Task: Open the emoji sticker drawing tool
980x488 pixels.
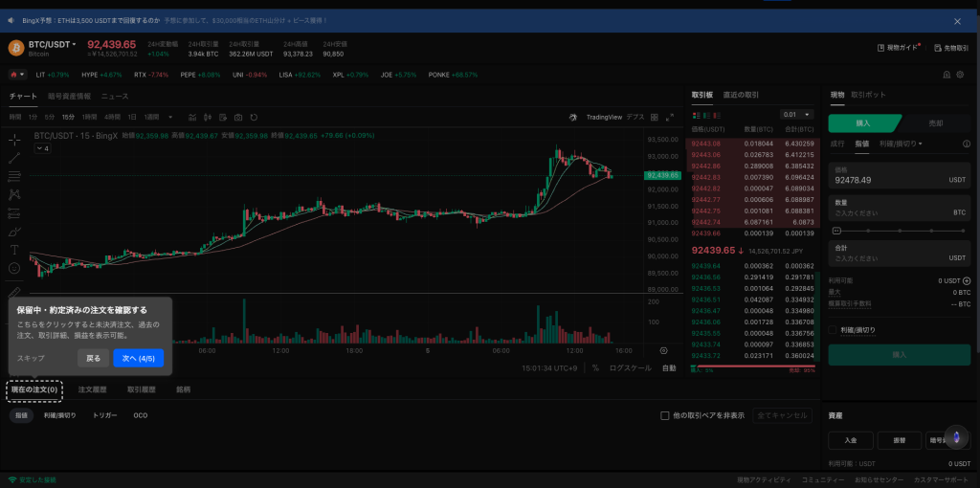Action: (14, 268)
